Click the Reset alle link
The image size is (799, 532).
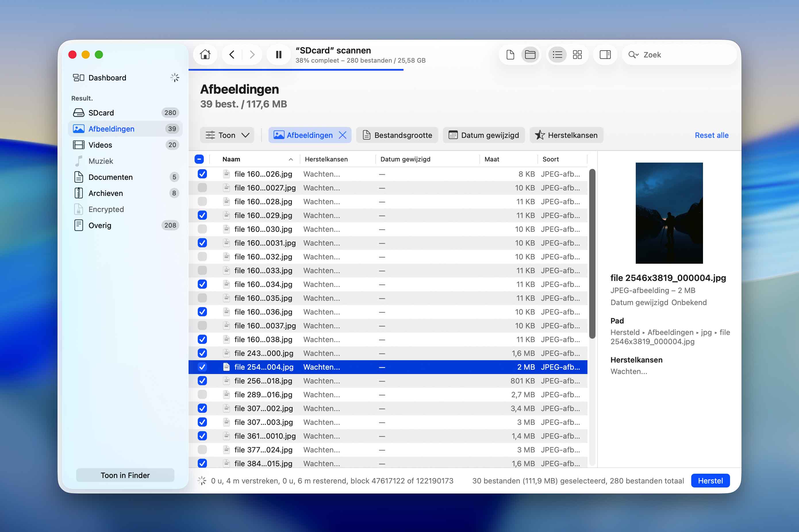pyautogui.click(x=711, y=135)
